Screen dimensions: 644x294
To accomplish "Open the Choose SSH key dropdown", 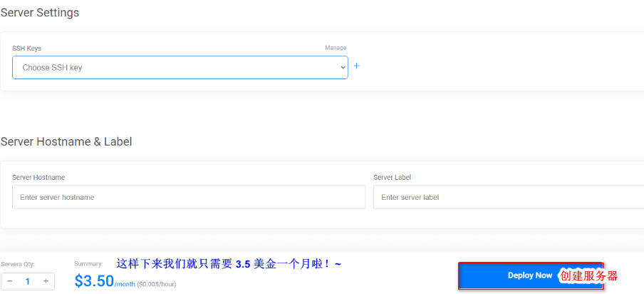I will pos(180,68).
